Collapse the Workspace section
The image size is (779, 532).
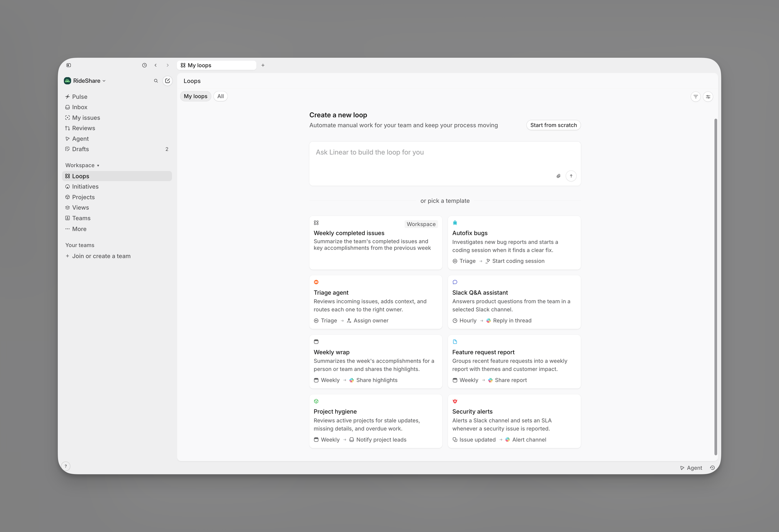click(x=82, y=165)
